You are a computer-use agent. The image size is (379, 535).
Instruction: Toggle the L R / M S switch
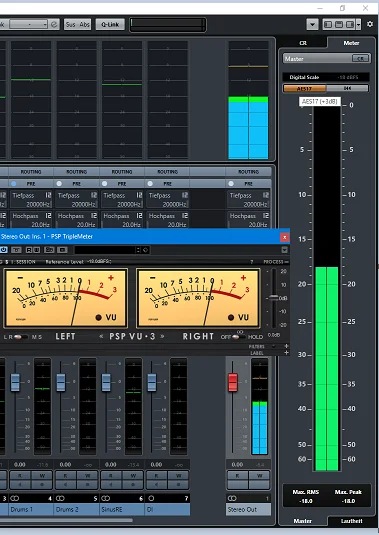tap(20, 337)
